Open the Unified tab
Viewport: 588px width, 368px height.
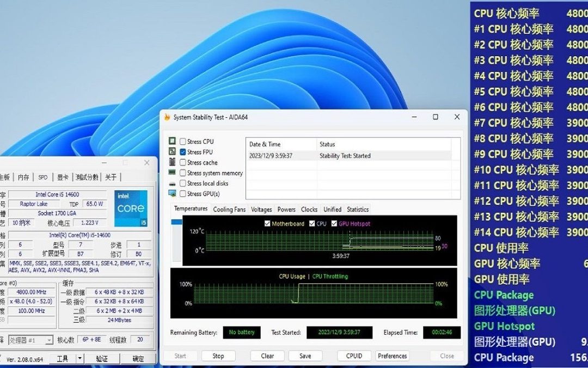point(332,209)
